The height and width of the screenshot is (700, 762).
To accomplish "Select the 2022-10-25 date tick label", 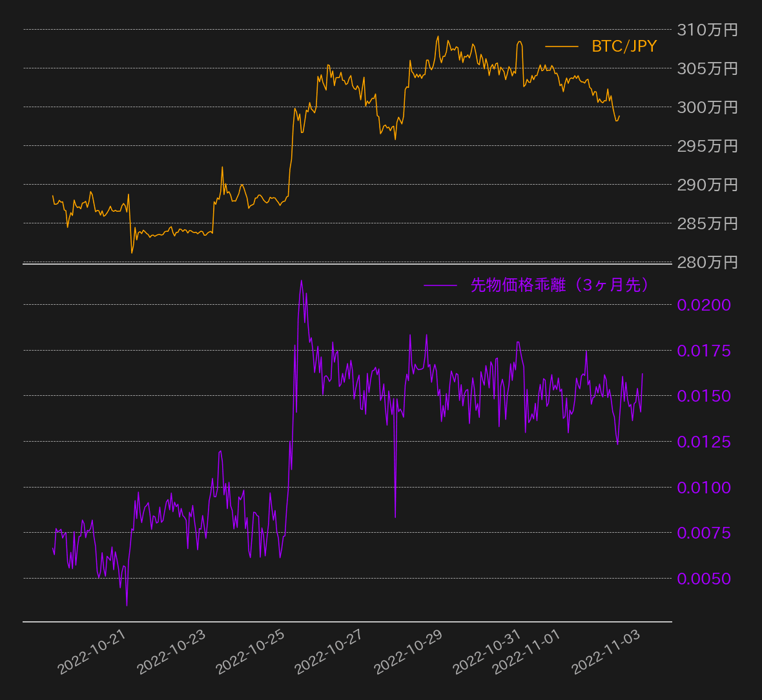I will [251, 652].
